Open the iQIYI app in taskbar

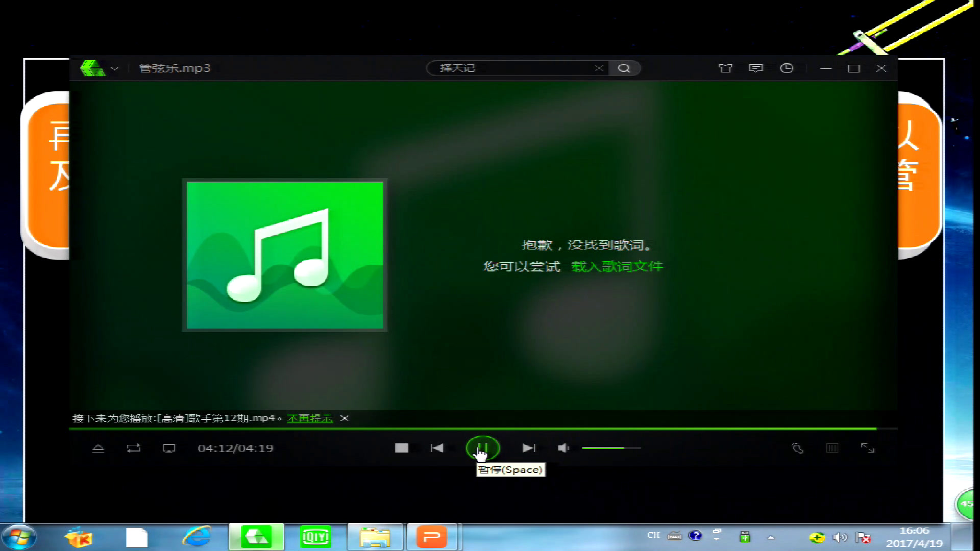[315, 537]
